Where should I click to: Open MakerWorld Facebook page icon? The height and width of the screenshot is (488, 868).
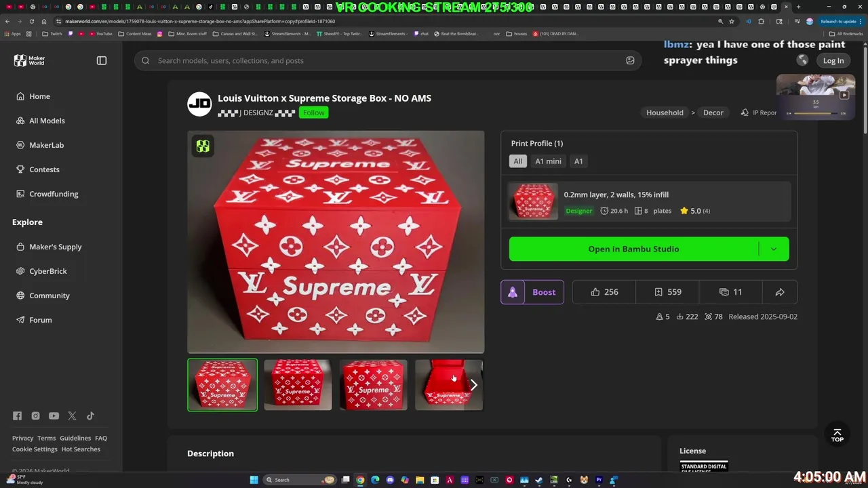(17, 416)
